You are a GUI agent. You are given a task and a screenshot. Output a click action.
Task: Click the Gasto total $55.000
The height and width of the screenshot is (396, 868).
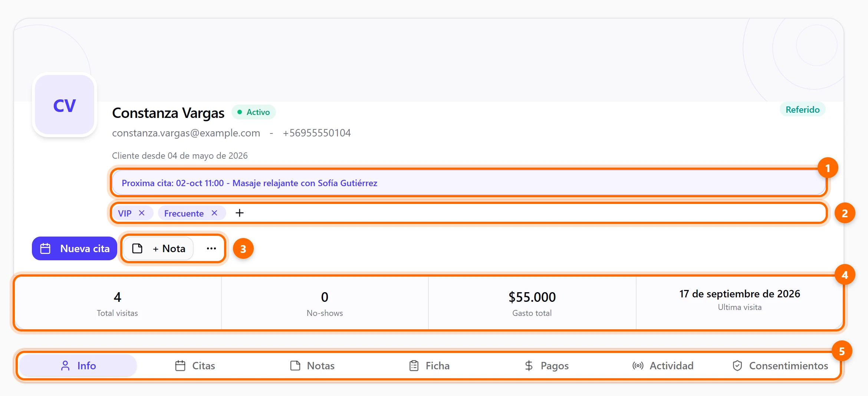tap(532, 297)
